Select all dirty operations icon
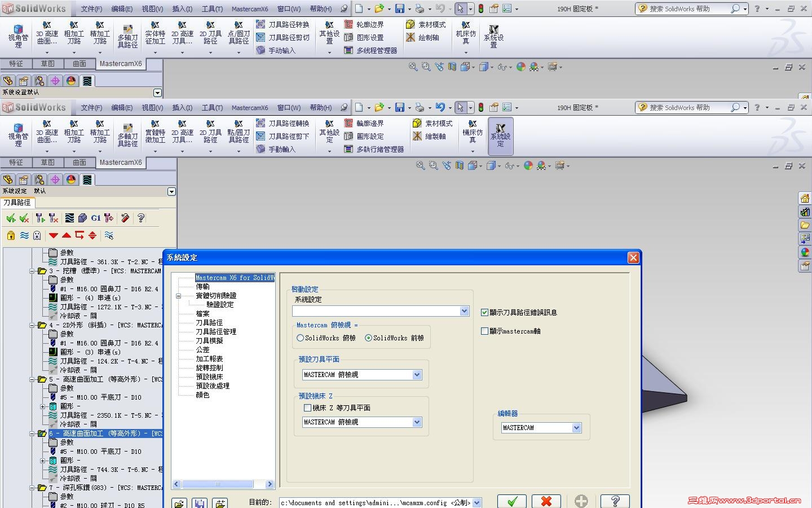 tap(24, 218)
